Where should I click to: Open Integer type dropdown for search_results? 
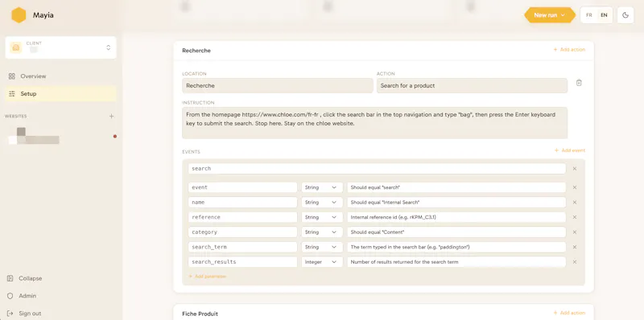tap(322, 262)
